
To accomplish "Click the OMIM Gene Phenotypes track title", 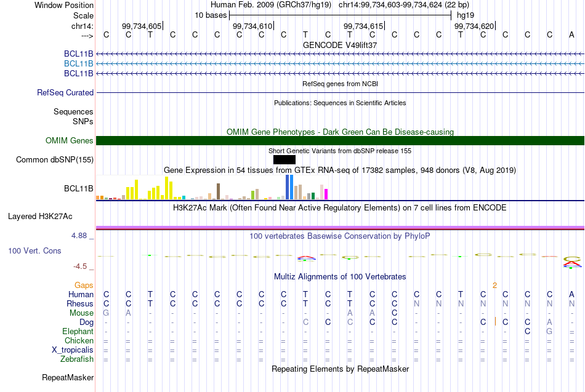I will point(340,132).
